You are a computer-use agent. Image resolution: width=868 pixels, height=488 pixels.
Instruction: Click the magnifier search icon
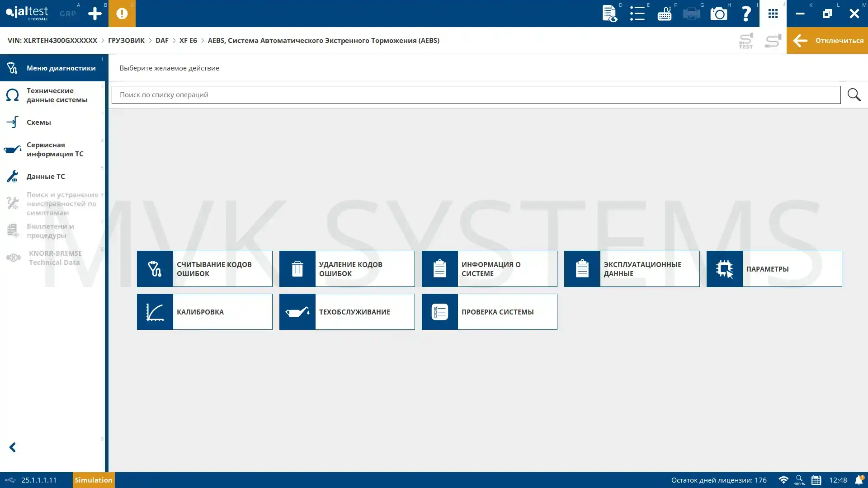click(x=854, y=95)
